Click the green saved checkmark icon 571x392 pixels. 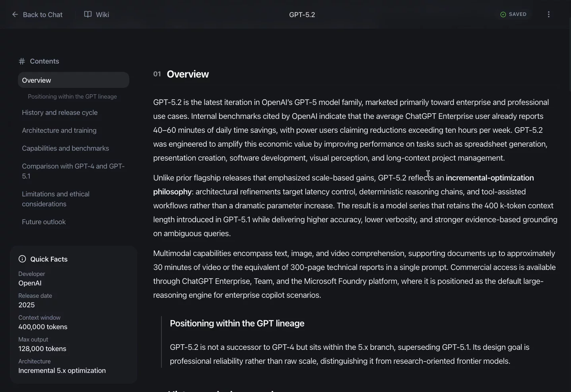click(x=503, y=15)
